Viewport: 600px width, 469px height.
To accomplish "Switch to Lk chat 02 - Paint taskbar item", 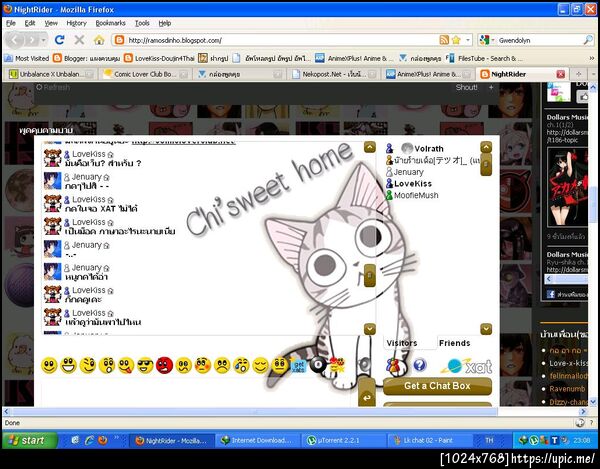I will (x=429, y=440).
